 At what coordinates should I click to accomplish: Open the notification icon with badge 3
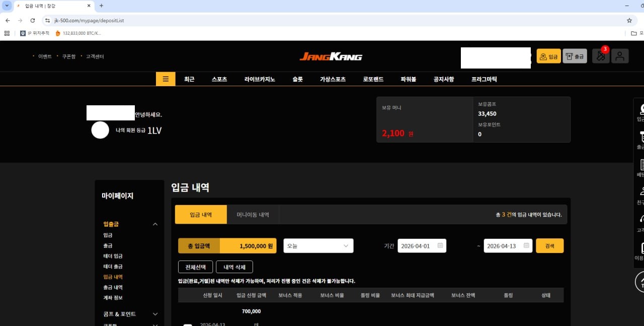pyautogui.click(x=601, y=56)
